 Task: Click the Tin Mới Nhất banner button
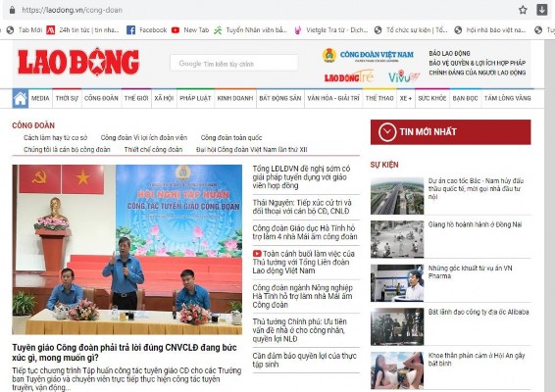(x=451, y=132)
